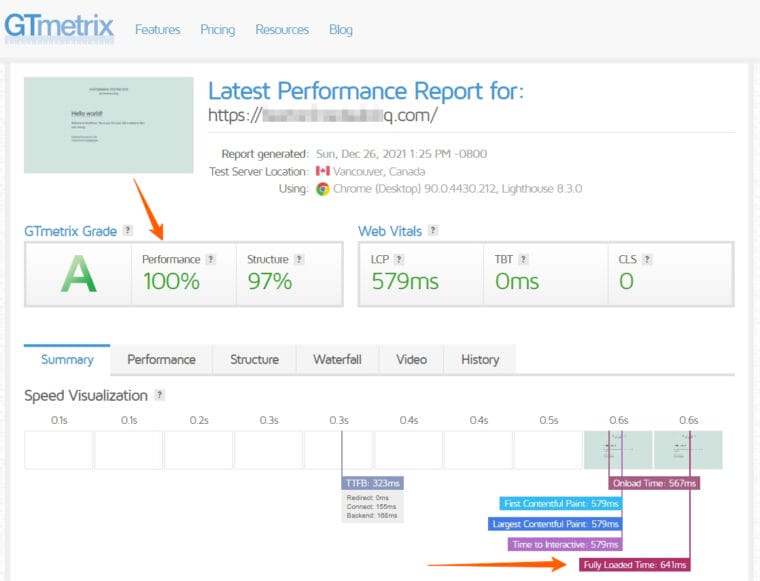Open the Blog link in header
This screenshot has width=760, height=581.
[341, 29]
